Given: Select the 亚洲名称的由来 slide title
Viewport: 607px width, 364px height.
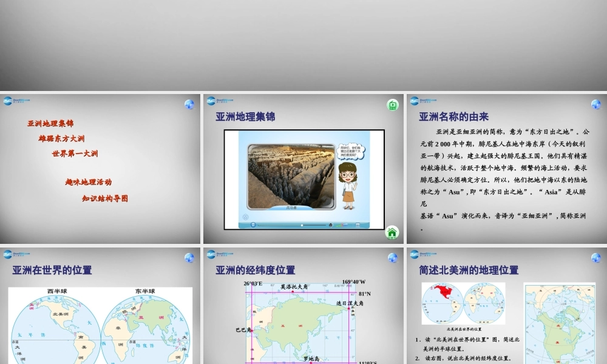Looking at the screenshot, I should tap(453, 117).
